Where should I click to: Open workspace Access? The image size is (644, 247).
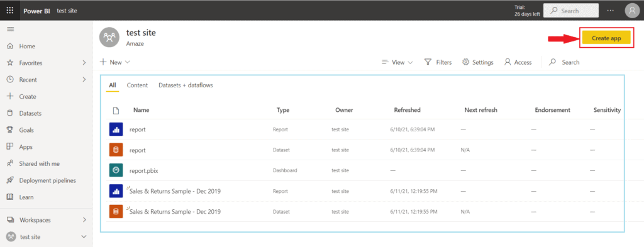[x=518, y=62]
